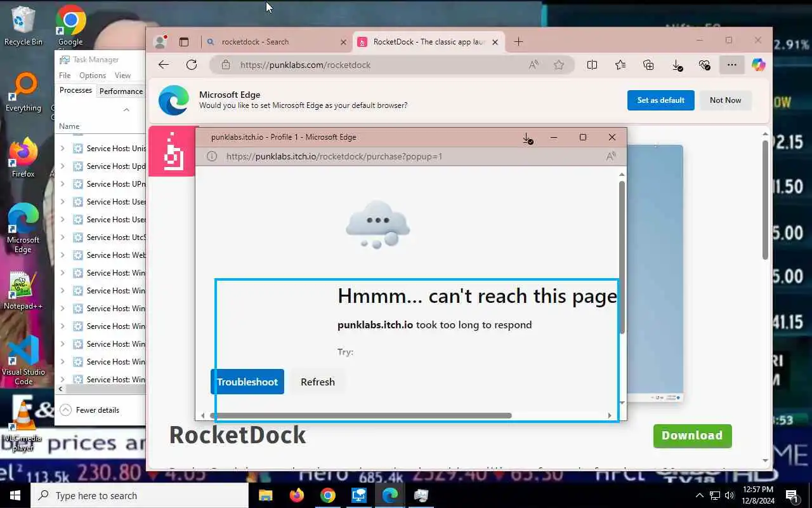Reload punklabs.com page in Edge
Screen dimensions: 812x508
click(192, 65)
